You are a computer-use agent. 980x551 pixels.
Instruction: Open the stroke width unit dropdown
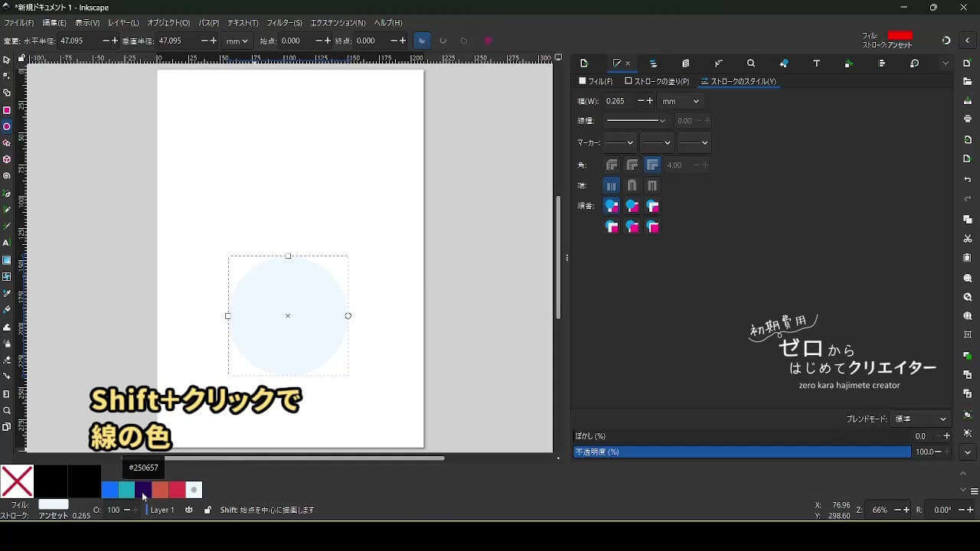(680, 101)
